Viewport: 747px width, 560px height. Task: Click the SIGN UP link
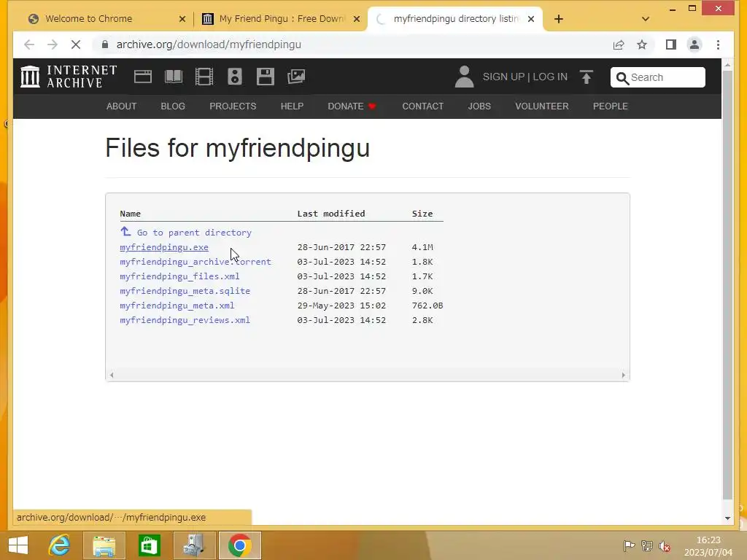503,77
